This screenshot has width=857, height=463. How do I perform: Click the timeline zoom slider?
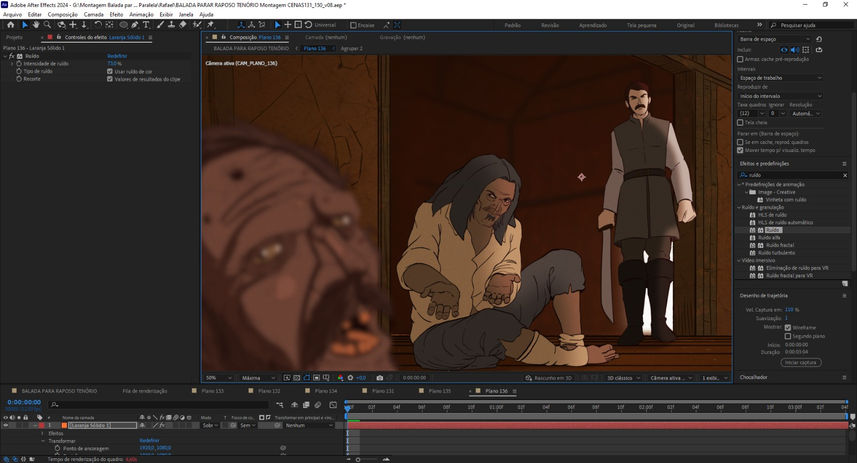click(x=367, y=460)
